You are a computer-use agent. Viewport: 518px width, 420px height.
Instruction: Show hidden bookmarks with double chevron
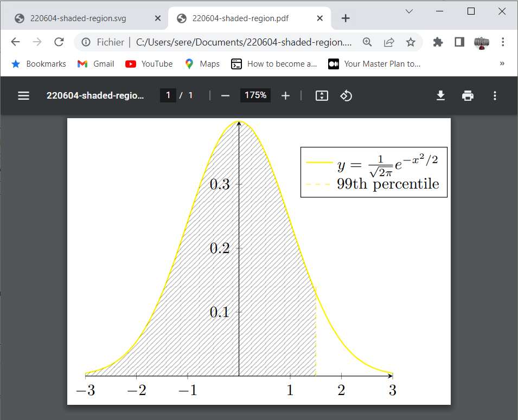502,64
